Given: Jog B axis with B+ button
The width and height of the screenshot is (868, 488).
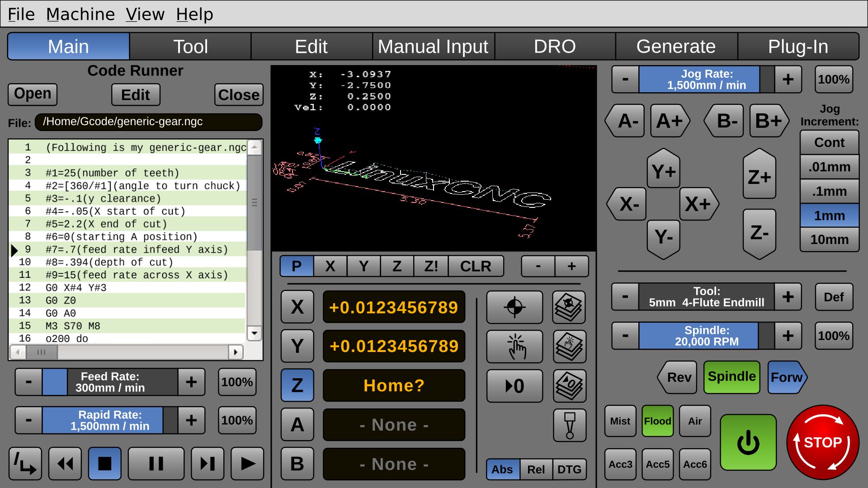Looking at the screenshot, I should (769, 121).
